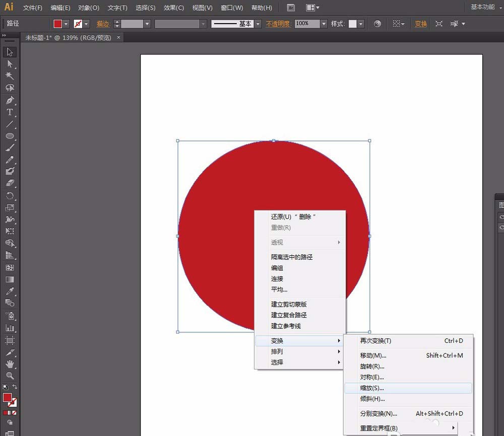Pick the Gradient tool
This screenshot has width=504, height=436.
click(x=10, y=279)
